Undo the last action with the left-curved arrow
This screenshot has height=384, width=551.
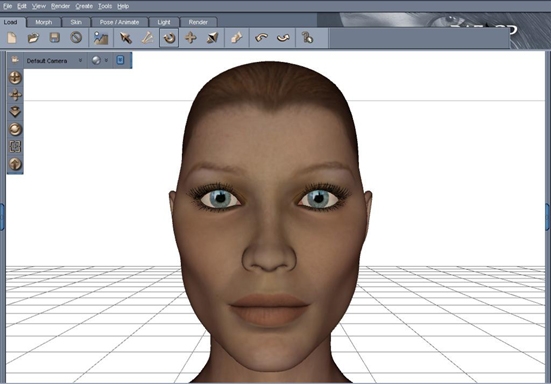click(x=261, y=38)
